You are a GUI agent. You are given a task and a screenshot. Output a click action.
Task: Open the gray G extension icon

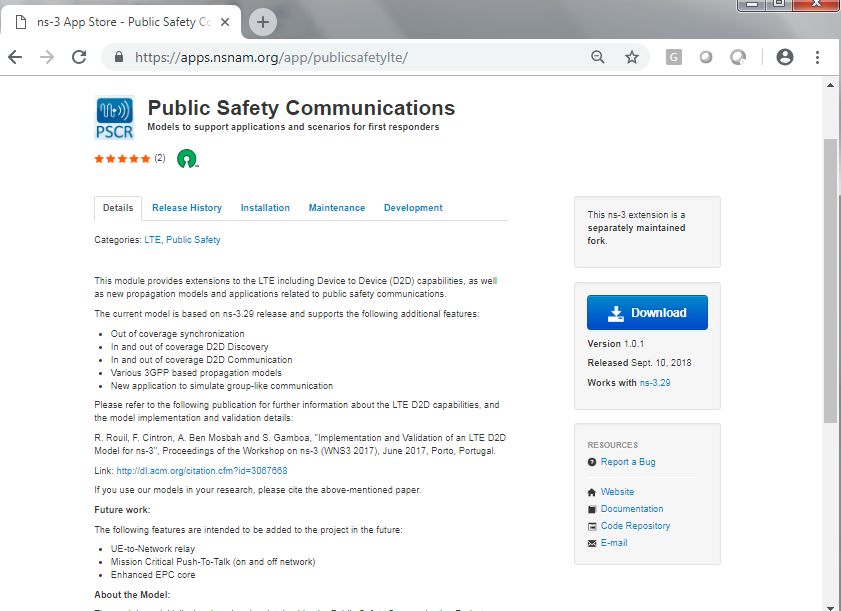click(674, 57)
